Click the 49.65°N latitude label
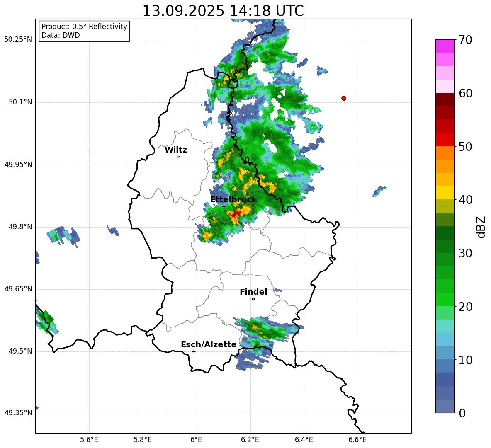The width and height of the screenshot is (491, 448). click(18, 289)
